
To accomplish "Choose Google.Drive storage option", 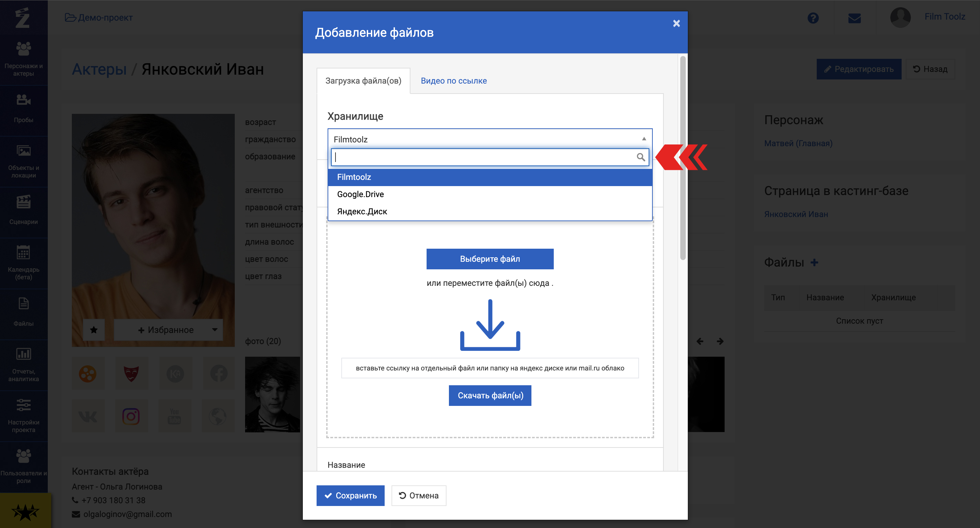I will tap(489, 194).
